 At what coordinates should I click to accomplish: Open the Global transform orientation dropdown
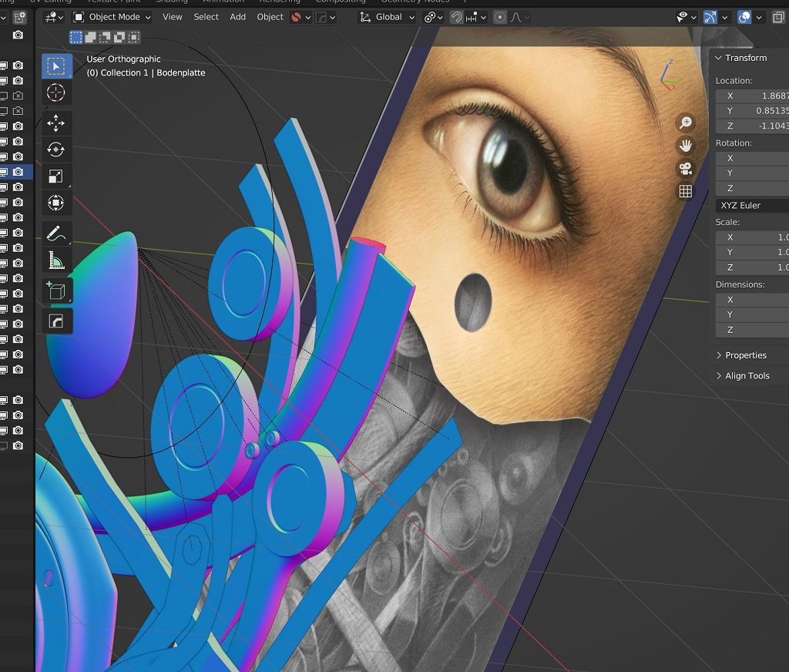(x=388, y=18)
